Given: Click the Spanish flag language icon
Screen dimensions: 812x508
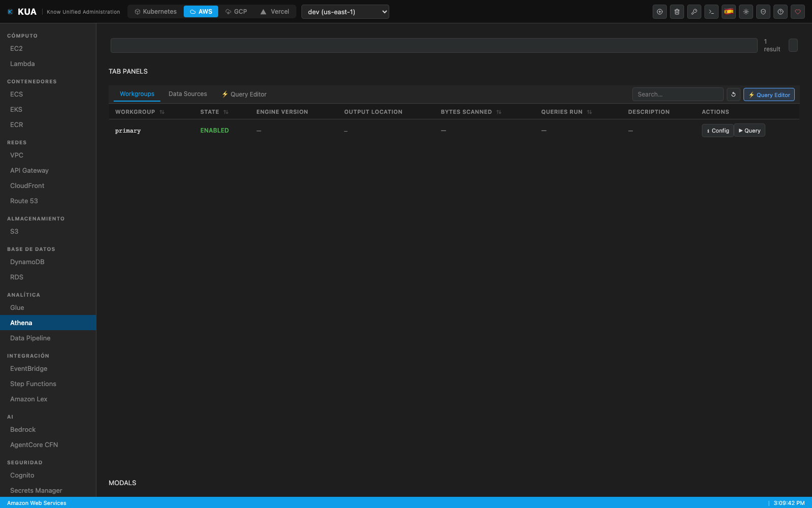Looking at the screenshot, I should 729,12.
